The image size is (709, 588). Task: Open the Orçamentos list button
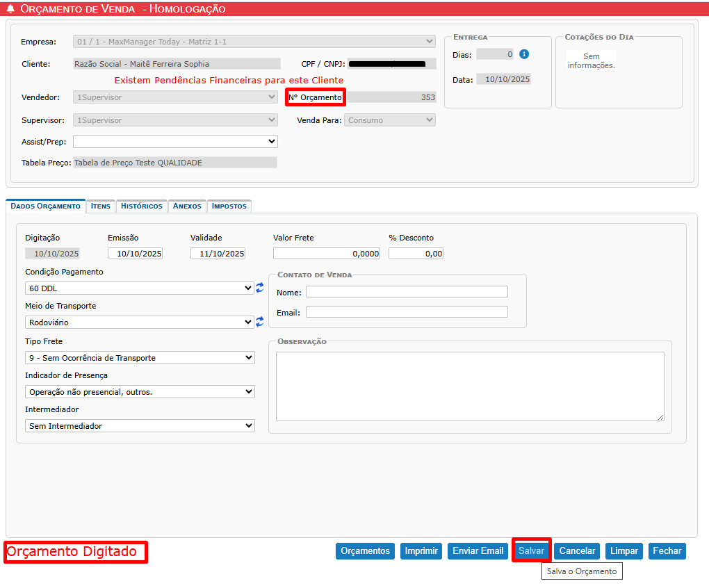366,551
